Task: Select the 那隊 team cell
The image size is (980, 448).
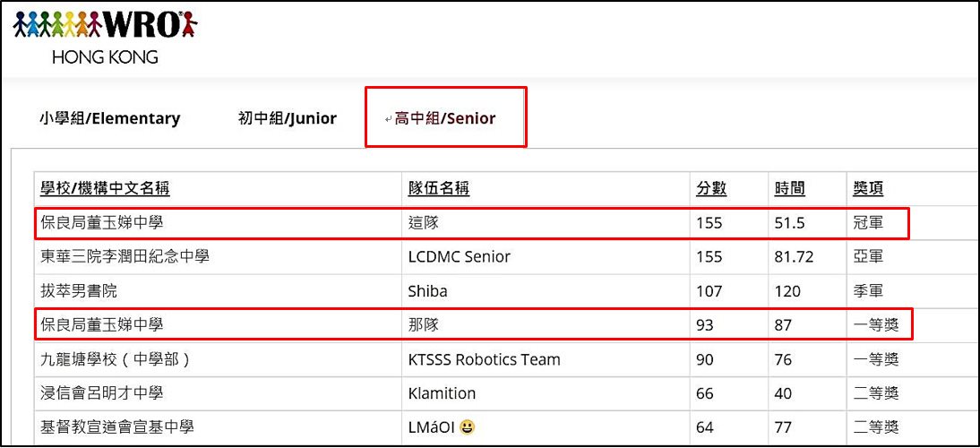Action: tap(546, 325)
